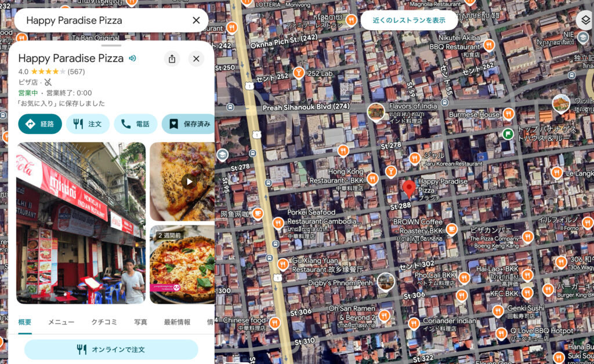Viewport: 594px width, 364px height.
Task: Click the ファミリーレストラン restaurant pin
Action: (x=352, y=20)
